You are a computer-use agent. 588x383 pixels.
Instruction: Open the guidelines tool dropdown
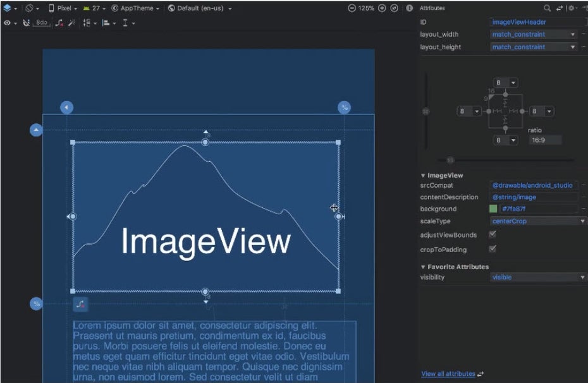(128, 23)
